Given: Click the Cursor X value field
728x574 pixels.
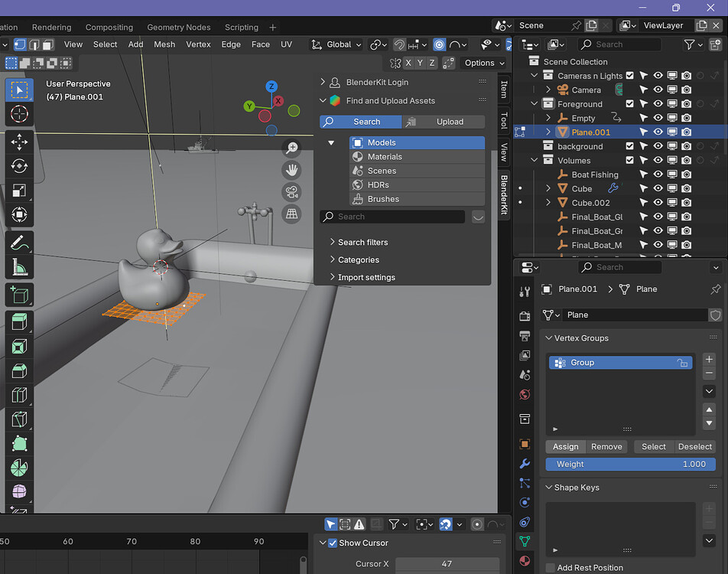Looking at the screenshot, I should (447, 564).
